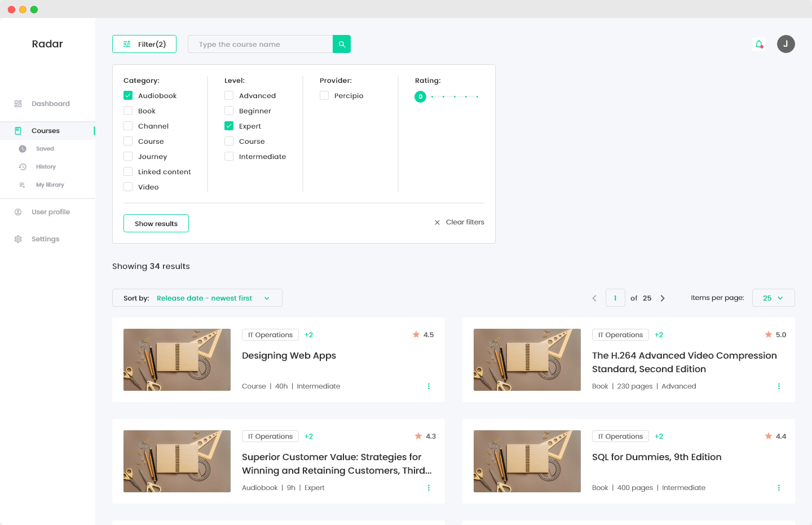This screenshot has width=812, height=525.
Task: Click the Rating slider handle at zero
Action: pyautogui.click(x=420, y=96)
